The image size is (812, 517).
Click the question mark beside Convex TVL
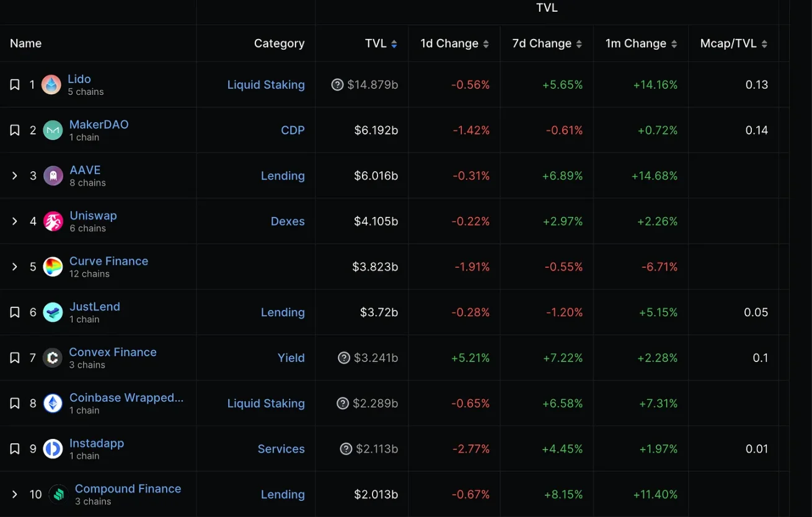[x=344, y=358]
